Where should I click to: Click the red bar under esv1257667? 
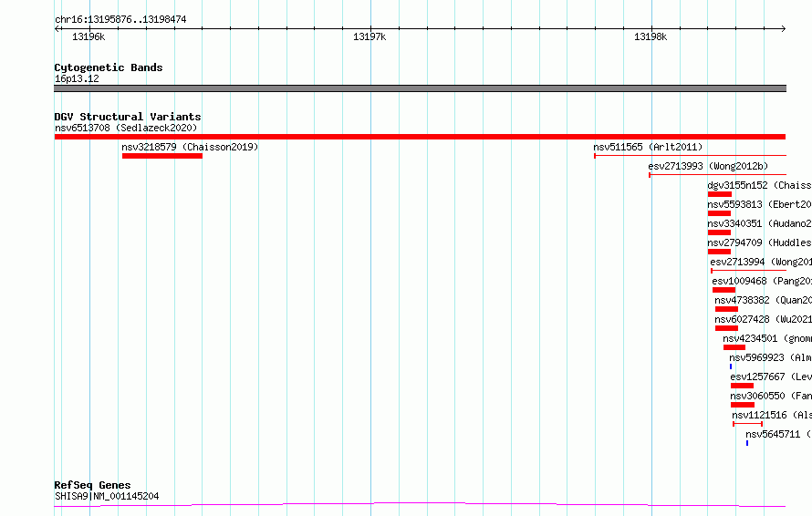[x=742, y=387]
